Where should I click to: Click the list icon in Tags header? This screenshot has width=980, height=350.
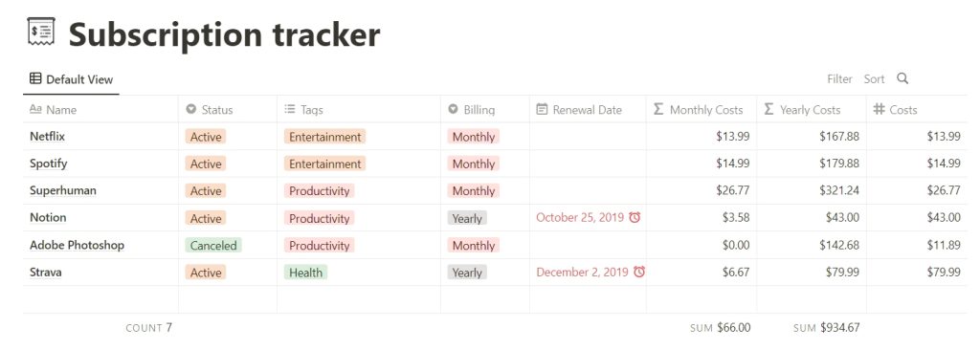289,109
